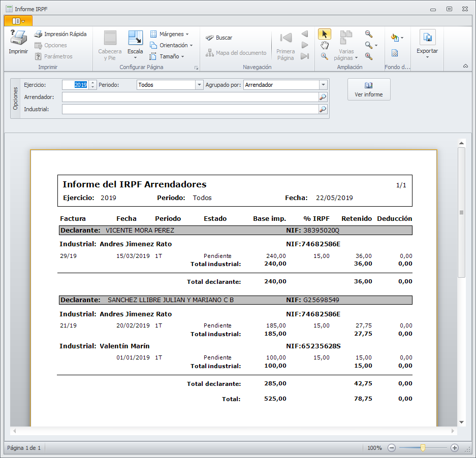Open the Agrupado por dropdown
The image size is (476, 458).
pyautogui.click(x=323, y=85)
